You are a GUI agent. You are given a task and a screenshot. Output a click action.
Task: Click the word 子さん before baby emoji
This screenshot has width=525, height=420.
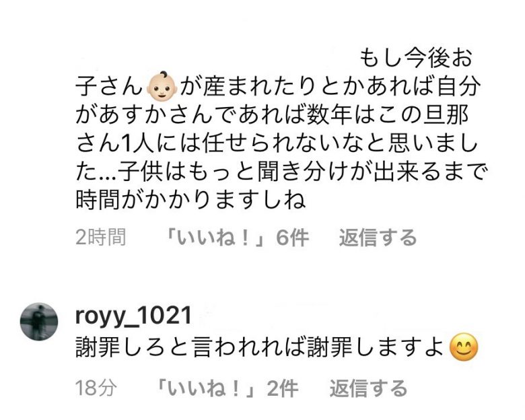pyautogui.click(x=109, y=87)
